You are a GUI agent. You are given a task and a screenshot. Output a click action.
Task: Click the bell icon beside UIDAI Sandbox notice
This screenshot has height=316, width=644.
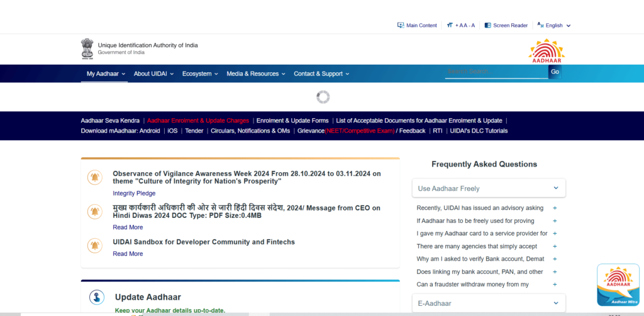95,245
